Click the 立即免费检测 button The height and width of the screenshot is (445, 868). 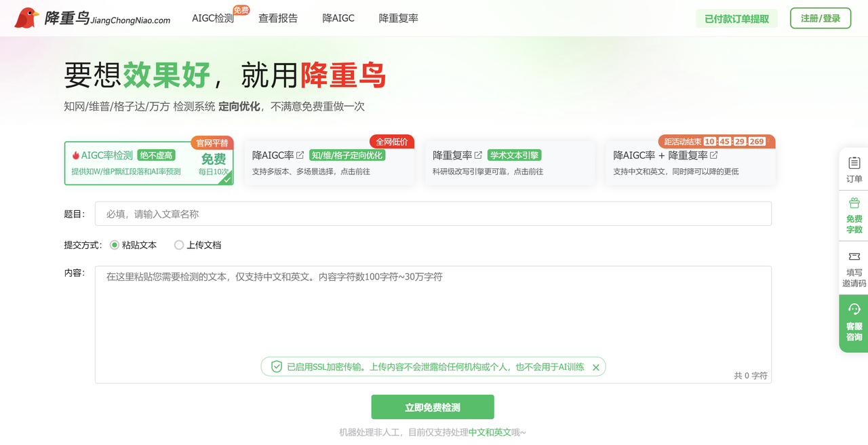pyautogui.click(x=433, y=407)
